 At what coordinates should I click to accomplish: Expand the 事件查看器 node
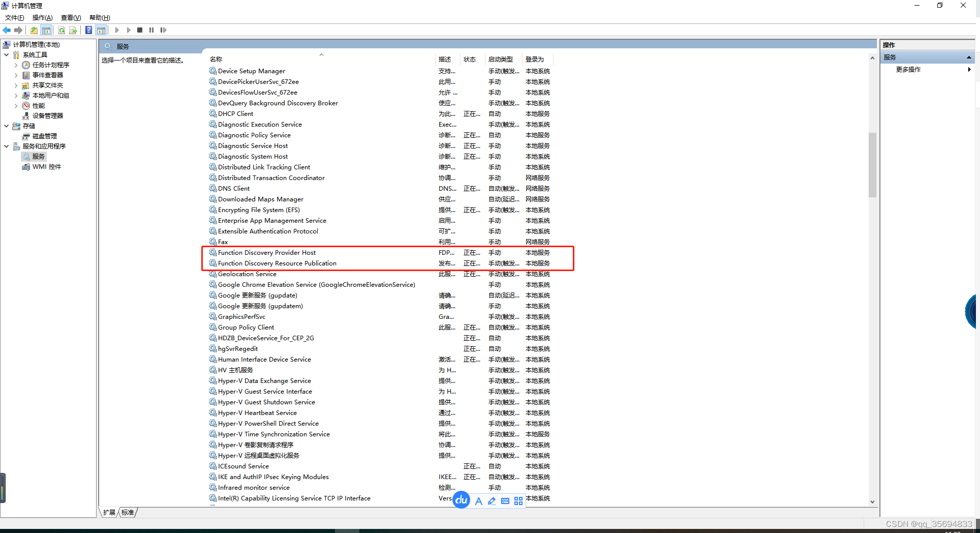pyautogui.click(x=16, y=75)
